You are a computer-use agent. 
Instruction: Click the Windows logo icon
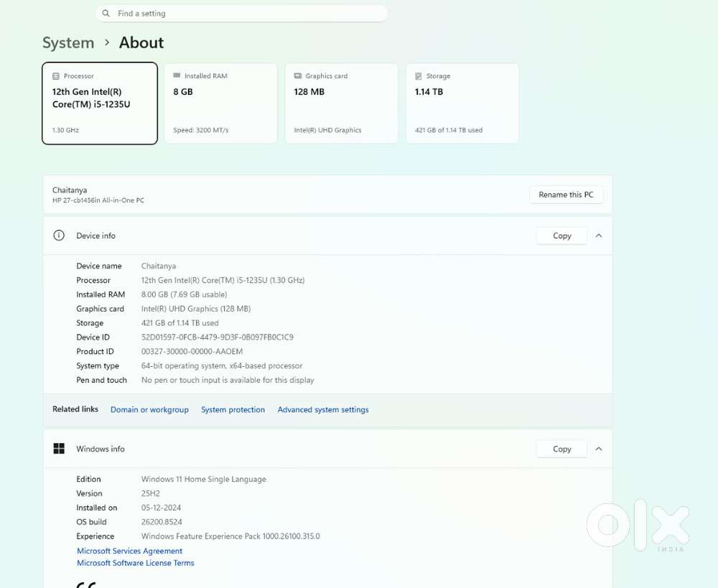tap(59, 448)
